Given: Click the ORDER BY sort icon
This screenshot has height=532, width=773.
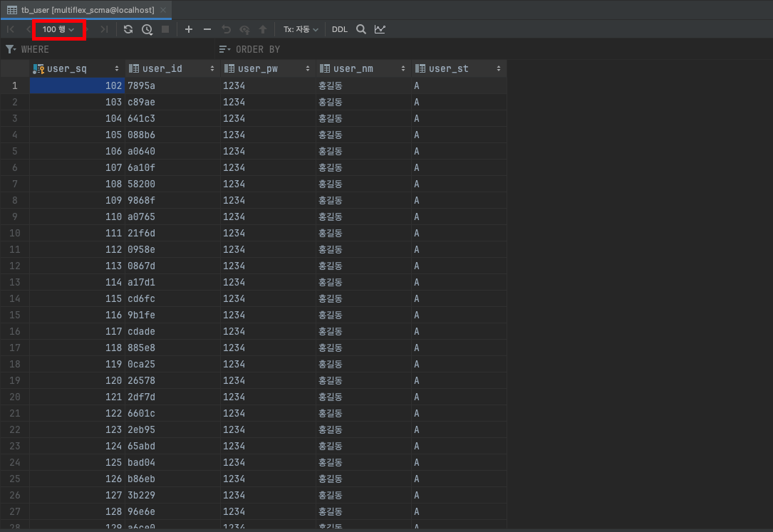Looking at the screenshot, I should coord(225,49).
